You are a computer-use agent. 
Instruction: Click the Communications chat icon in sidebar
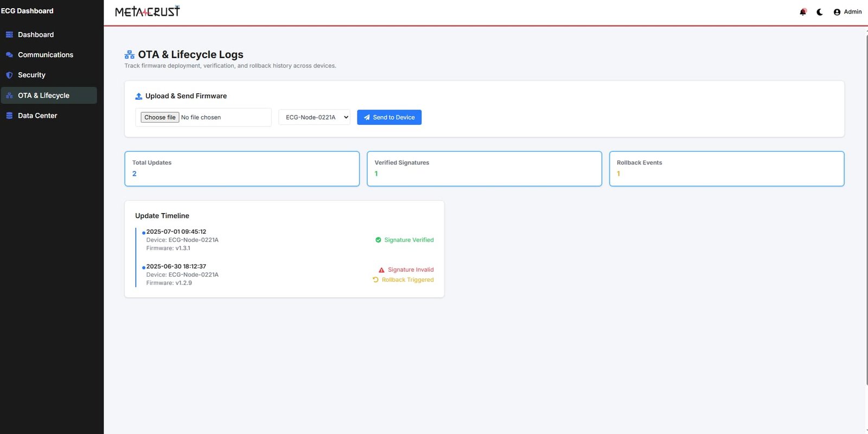click(x=9, y=55)
